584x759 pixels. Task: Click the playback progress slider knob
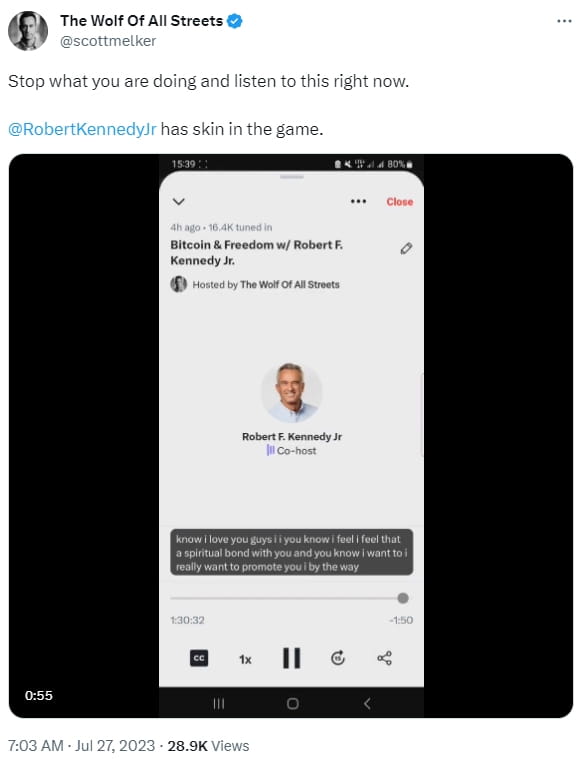pyautogui.click(x=403, y=598)
